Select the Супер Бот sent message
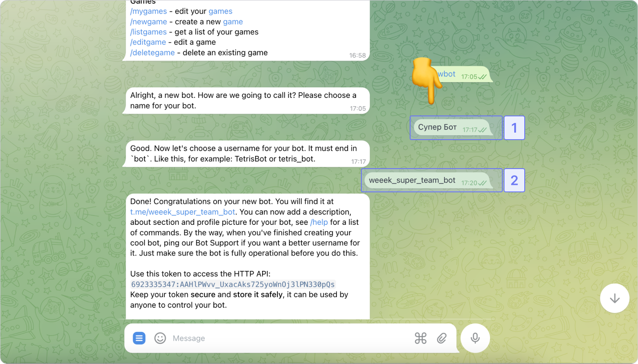Screen dimensions: 638x364 pos(453,128)
